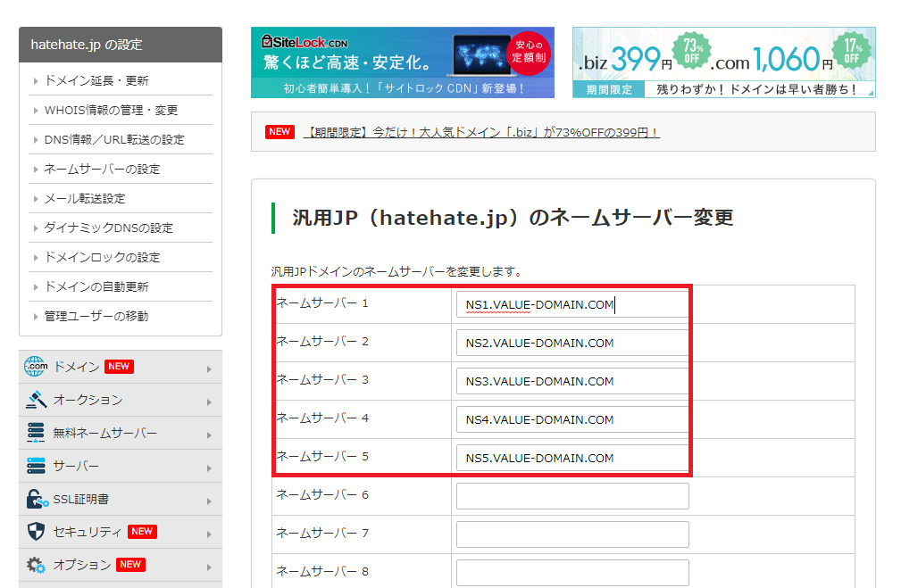Open ネームサーバーの設定
This screenshot has width=901, height=588.
[x=103, y=169]
